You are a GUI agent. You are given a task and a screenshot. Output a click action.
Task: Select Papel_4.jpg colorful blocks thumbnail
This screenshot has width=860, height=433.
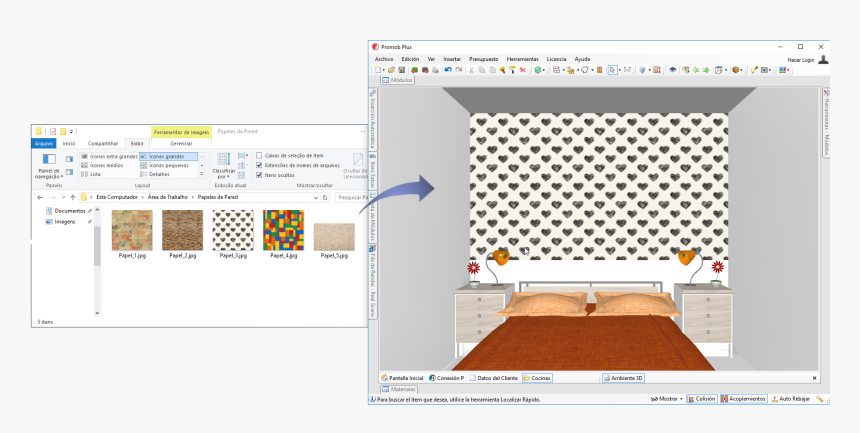pos(284,230)
